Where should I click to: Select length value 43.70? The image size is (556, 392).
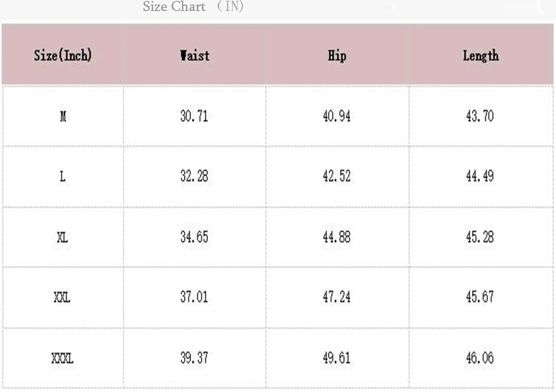tap(480, 116)
